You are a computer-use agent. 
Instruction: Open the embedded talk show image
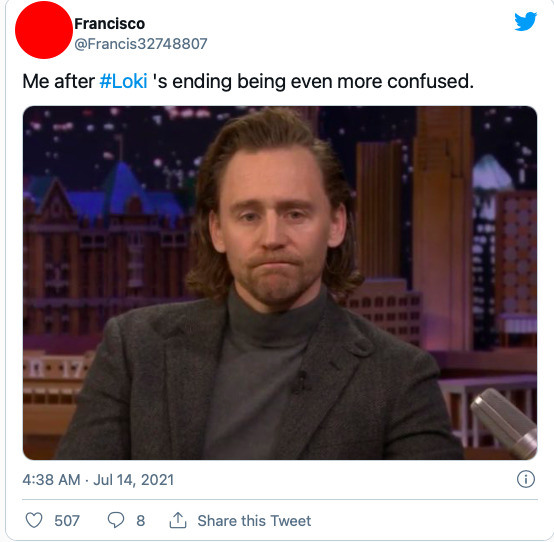(x=280, y=283)
